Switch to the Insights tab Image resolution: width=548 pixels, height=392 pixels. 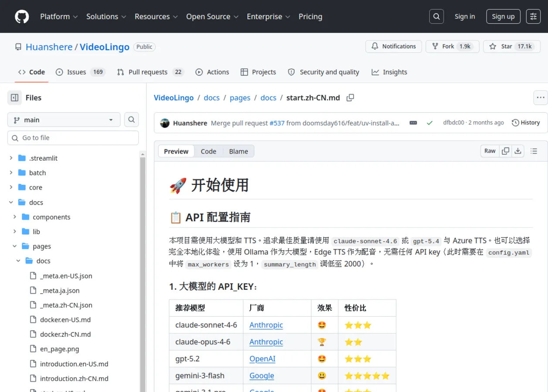coord(389,72)
